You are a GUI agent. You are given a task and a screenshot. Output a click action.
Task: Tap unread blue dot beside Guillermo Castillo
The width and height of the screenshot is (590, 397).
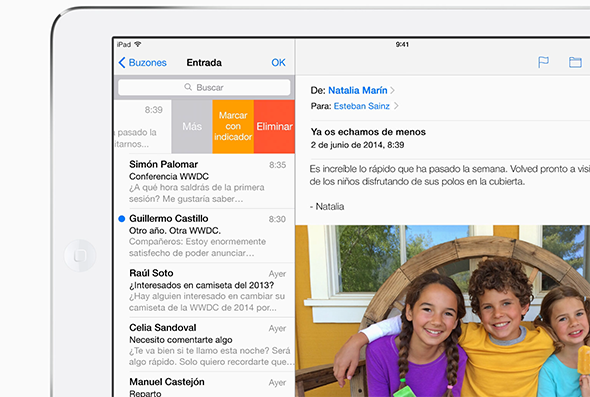(x=122, y=219)
